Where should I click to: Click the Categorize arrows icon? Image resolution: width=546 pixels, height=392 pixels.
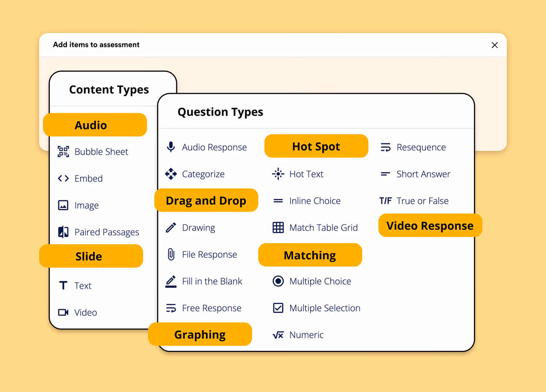point(171,174)
